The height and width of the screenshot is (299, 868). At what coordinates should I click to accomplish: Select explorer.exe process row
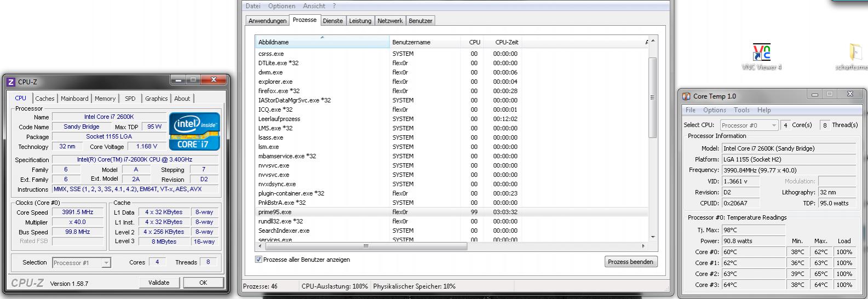[452, 82]
